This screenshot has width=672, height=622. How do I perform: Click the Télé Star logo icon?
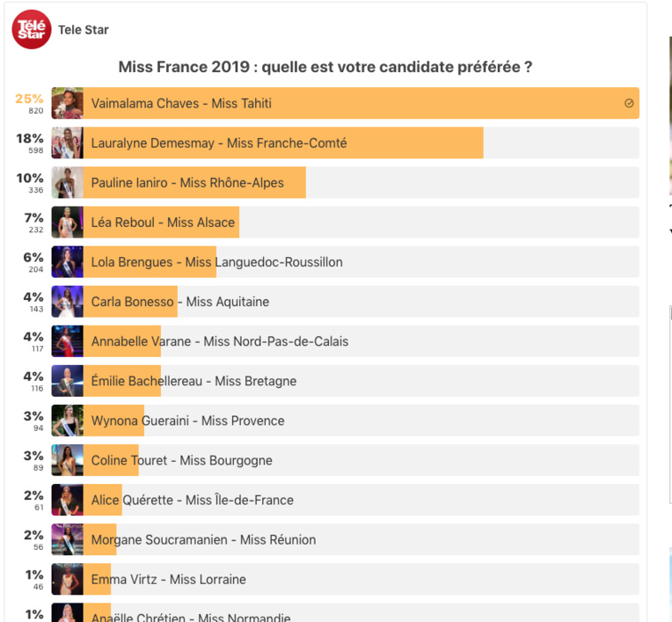click(32, 30)
